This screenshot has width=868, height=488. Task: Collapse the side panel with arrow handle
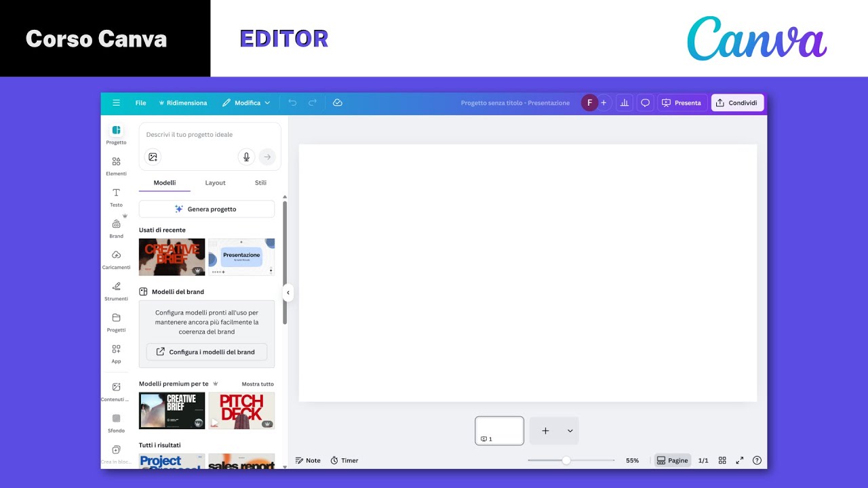coord(288,293)
